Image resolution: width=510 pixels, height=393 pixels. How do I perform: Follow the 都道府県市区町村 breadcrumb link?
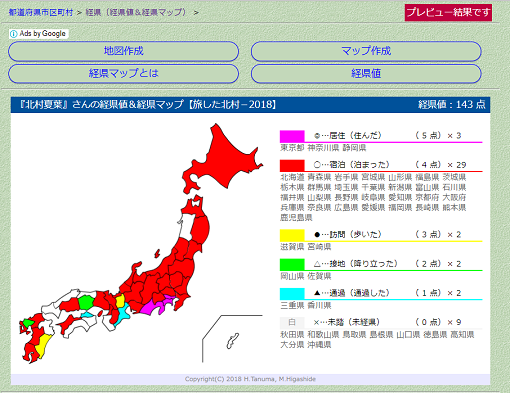41,13
